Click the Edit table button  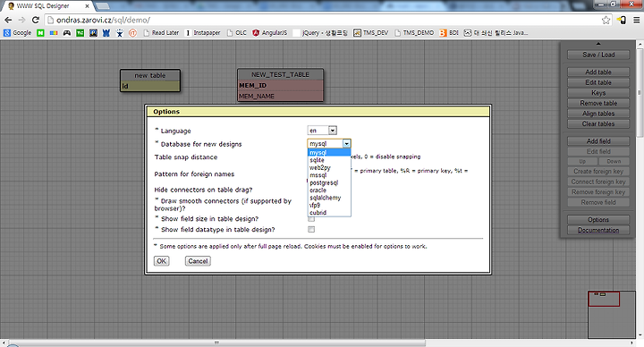(598, 82)
